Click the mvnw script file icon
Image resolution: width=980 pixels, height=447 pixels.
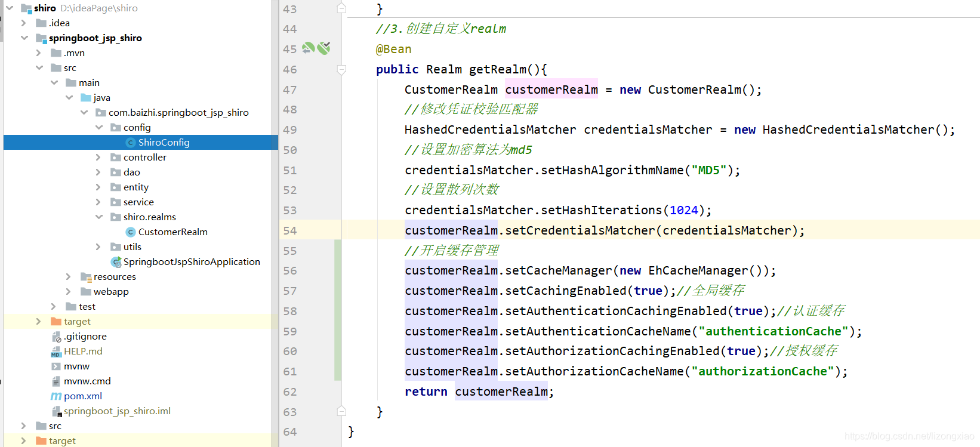56,366
